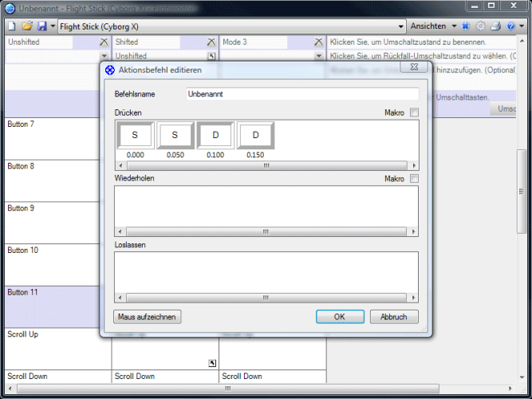Click the save disk icon in toolbar
The width and height of the screenshot is (532, 399).
[x=41, y=26]
